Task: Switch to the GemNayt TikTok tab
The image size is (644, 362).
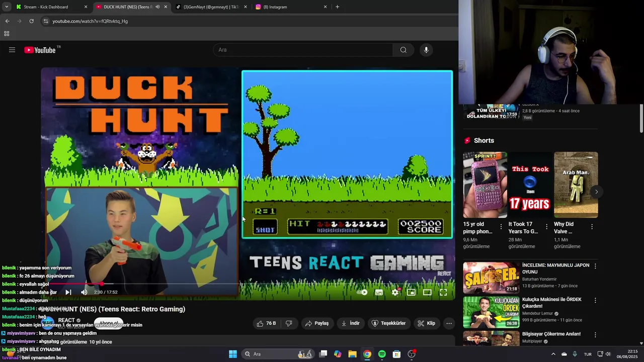Action: point(211,7)
